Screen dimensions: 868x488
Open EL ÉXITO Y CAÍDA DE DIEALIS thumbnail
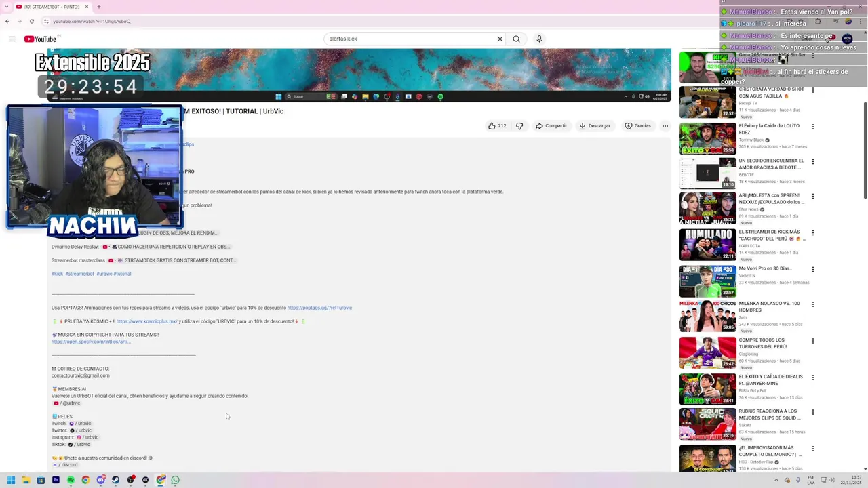point(708,390)
